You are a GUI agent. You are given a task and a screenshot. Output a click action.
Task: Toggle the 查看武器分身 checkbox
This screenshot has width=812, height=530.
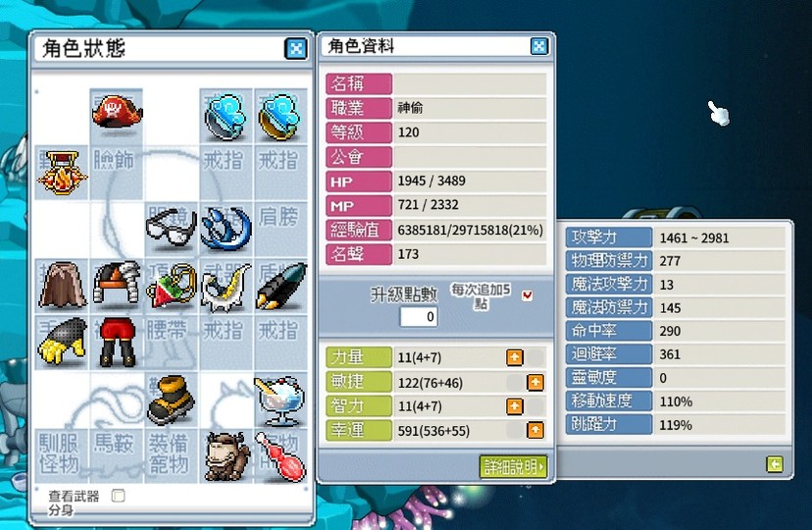coord(118,496)
